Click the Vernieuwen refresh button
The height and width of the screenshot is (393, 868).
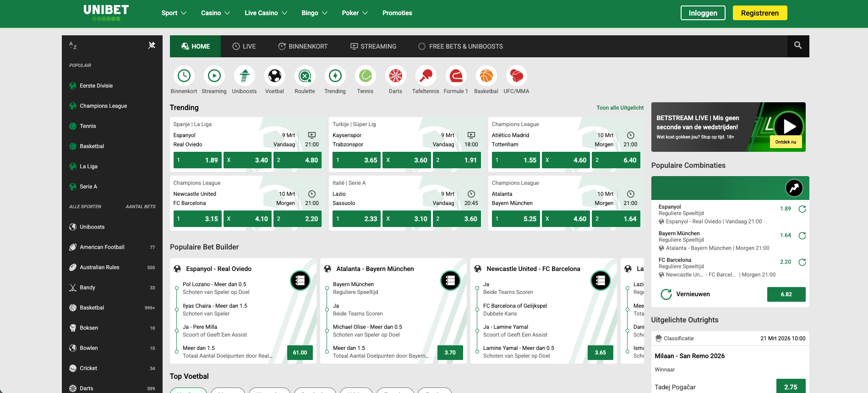click(x=685, y=294)
